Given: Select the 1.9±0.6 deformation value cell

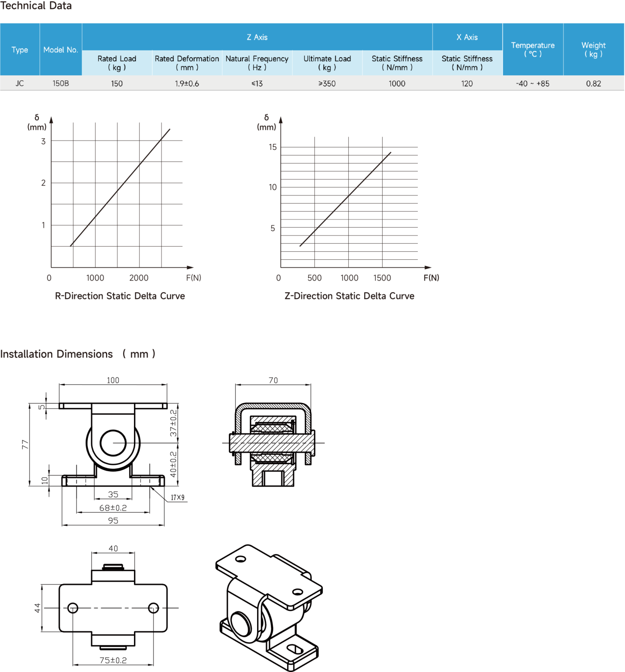Looking at the screenshot, I should pyautogui.click(x=187, y=83).
